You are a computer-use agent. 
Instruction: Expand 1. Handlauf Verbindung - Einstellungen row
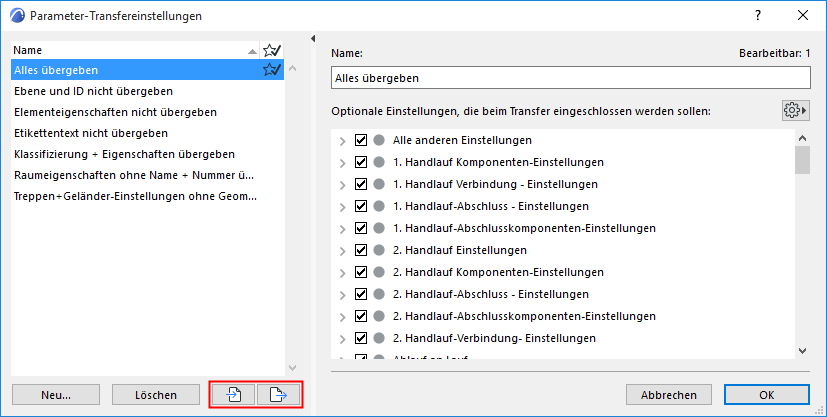343,184
